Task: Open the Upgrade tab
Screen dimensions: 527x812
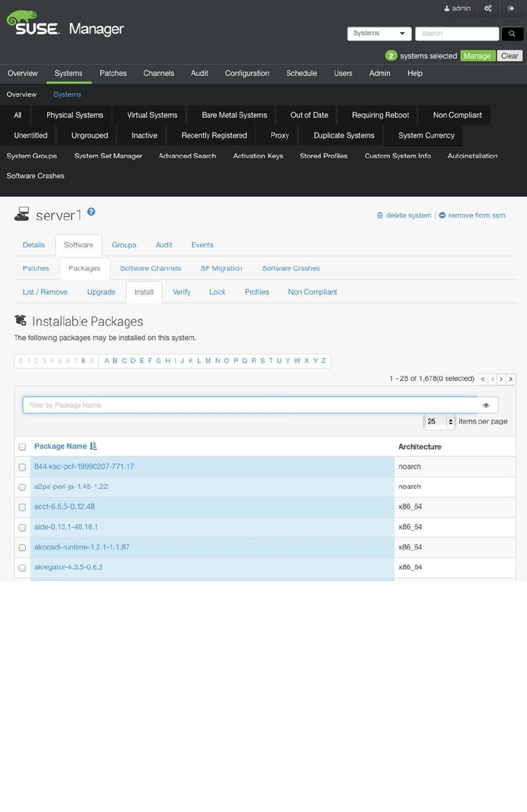Action: [101, 292]
